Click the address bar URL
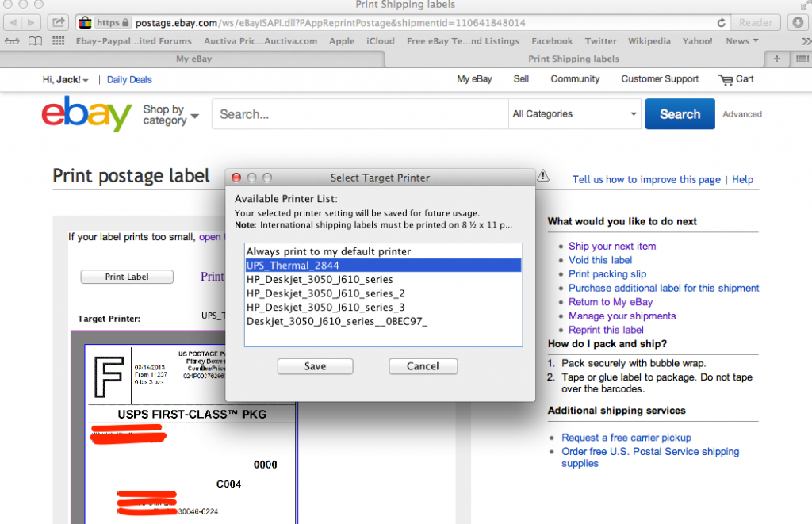812x524 pixels. [x=331, y=23]
